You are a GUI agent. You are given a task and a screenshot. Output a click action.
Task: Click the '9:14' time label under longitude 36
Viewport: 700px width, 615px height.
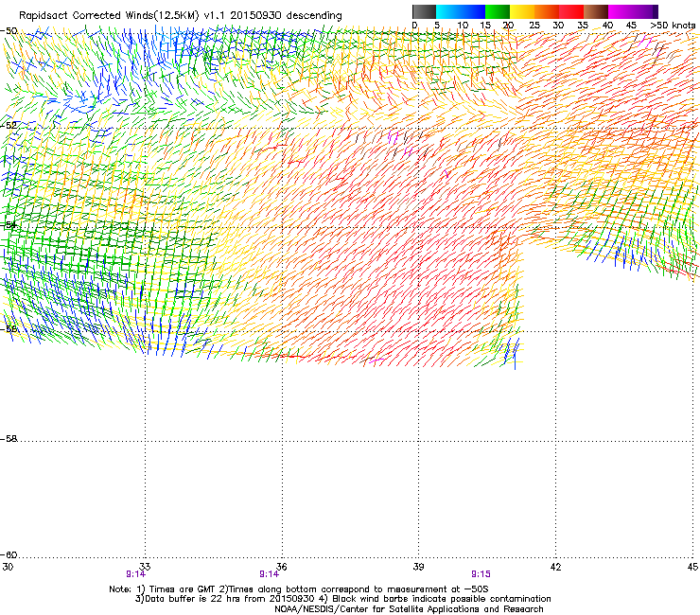click(x=269, y=574)
